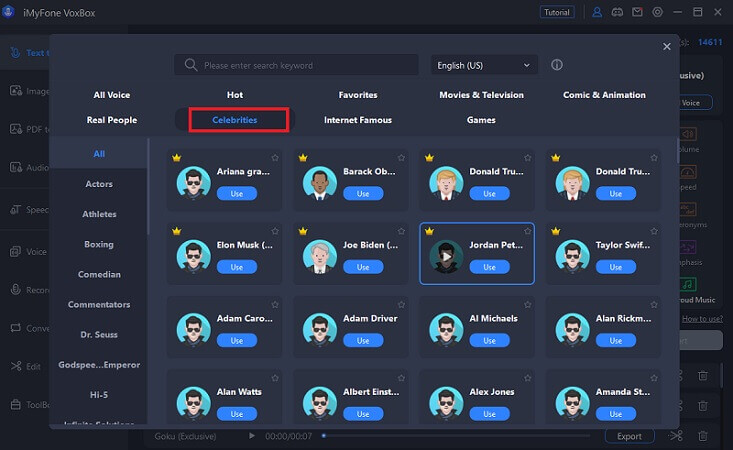Image resolution: width=733 pixels, height=450 pixels.
Task: Open the English (US) language dropdown
Action: [484, 65]
